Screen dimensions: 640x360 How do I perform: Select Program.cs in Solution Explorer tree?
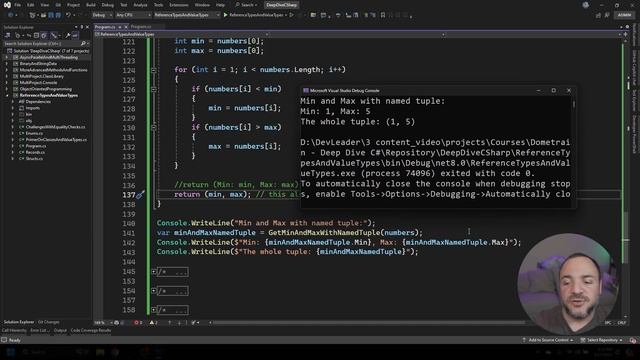pos(36,146)
